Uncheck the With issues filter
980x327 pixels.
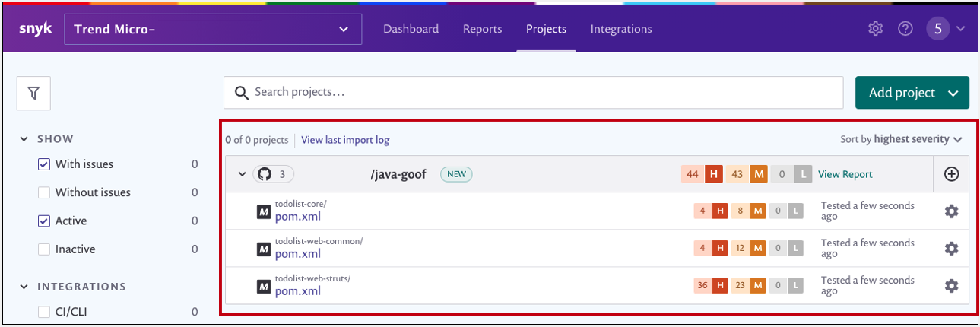pyautogui.click(x=44, y=164)
